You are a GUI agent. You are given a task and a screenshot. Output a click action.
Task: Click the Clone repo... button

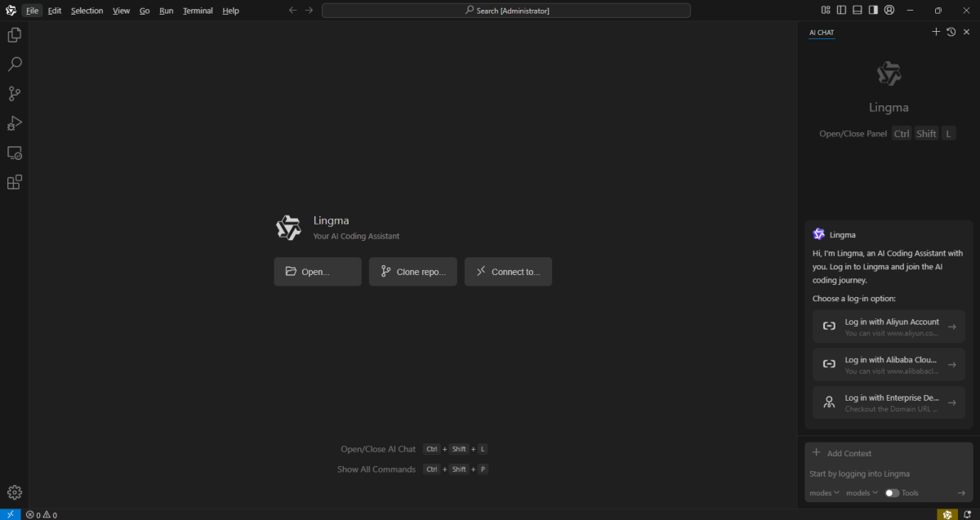(x=412, y=272)
